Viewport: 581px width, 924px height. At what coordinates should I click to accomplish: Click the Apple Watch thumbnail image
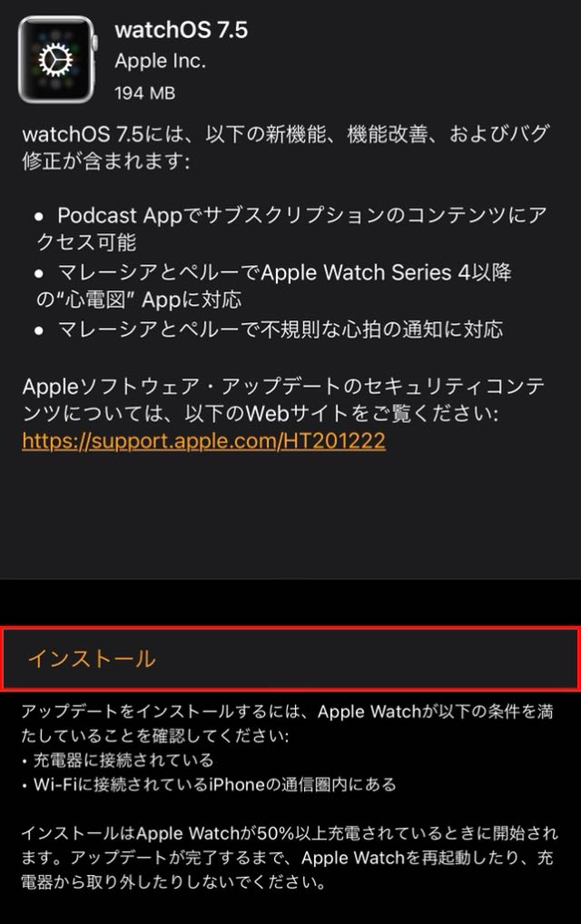(x=57, y=60)
